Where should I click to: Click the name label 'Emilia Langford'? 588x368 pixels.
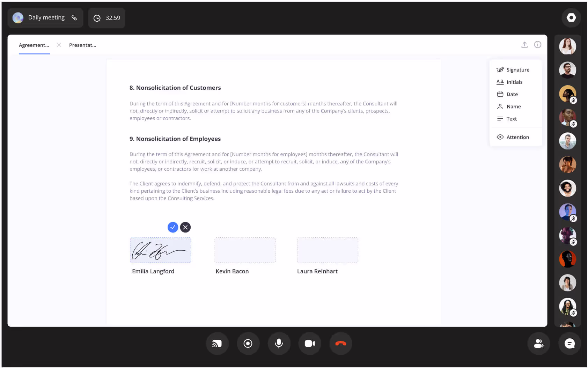tap(153, 271)
